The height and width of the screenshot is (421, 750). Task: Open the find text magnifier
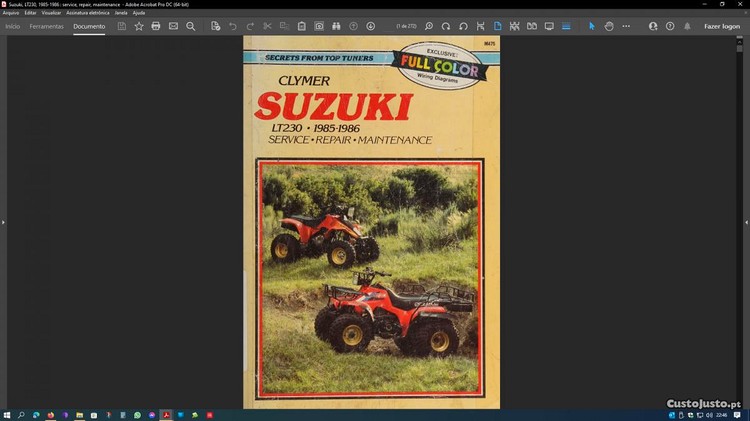pyautogui.click(x=191, y=26)
